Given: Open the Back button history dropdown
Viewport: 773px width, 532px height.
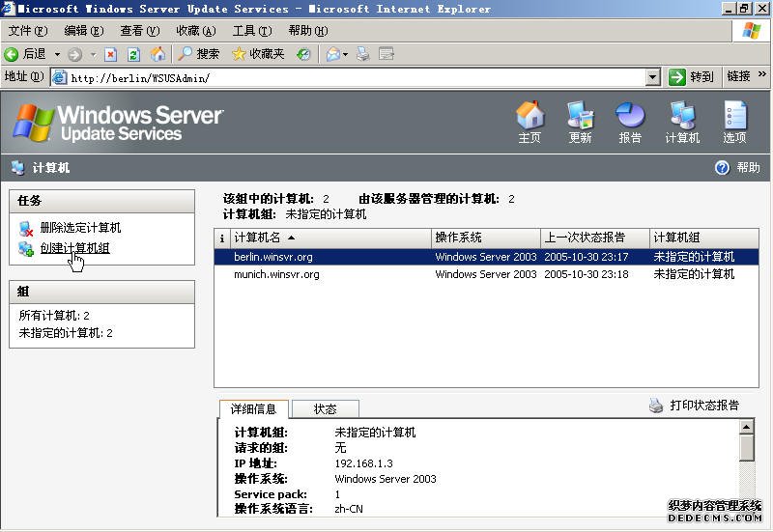Looking at the screenshot, I should (x=57, y=54).
